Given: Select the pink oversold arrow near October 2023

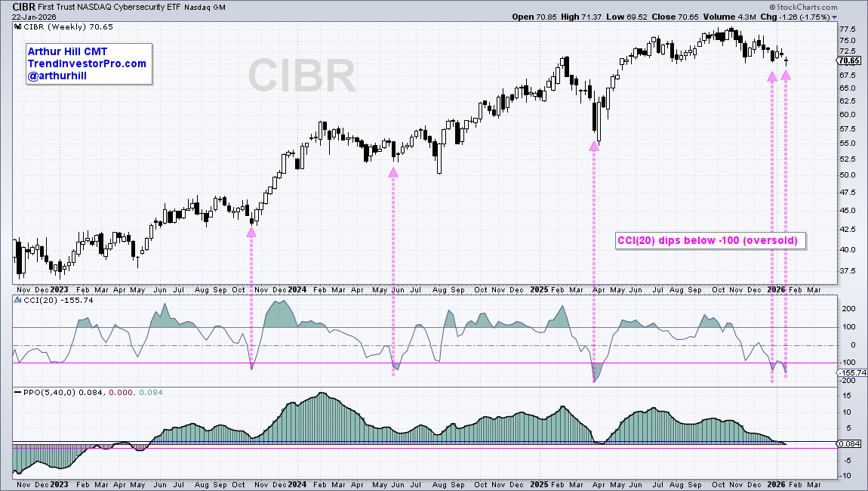Looking at the screenshot, I should pyautogui.click(x=251, y=233).
